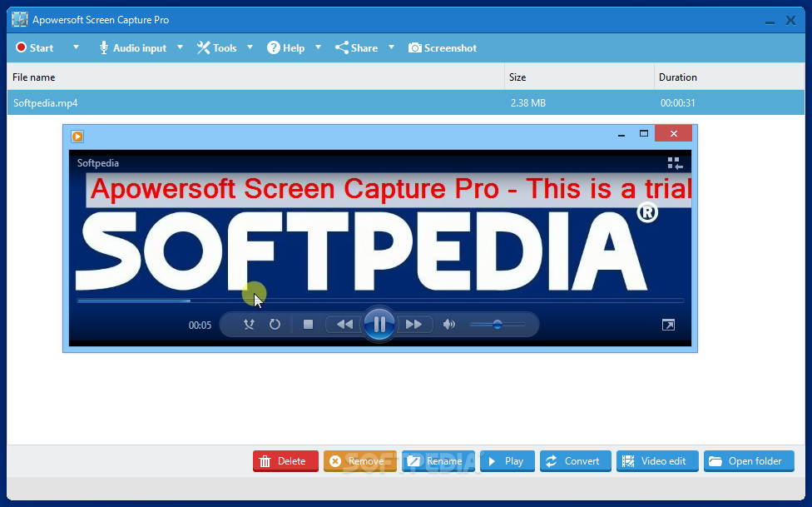812x507 pixels.
Task: Minimize the media player window
Action: click(x=621, y=134)
